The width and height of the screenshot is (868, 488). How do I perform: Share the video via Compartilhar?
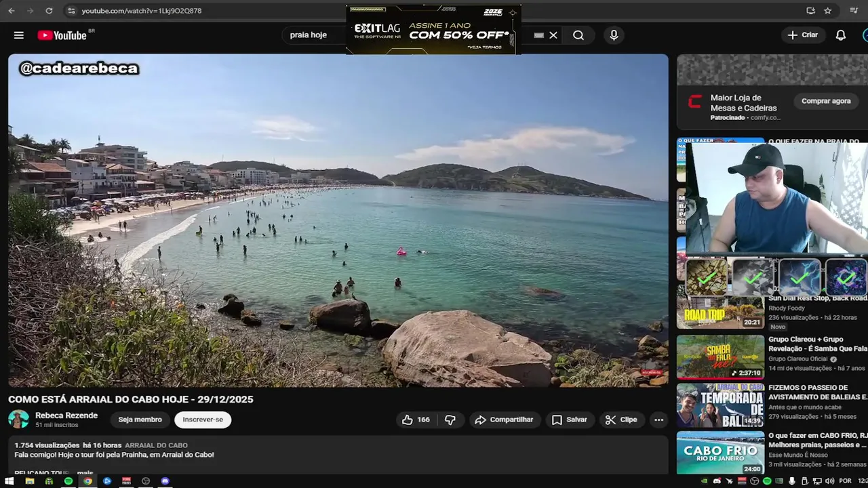pos(504,420)
